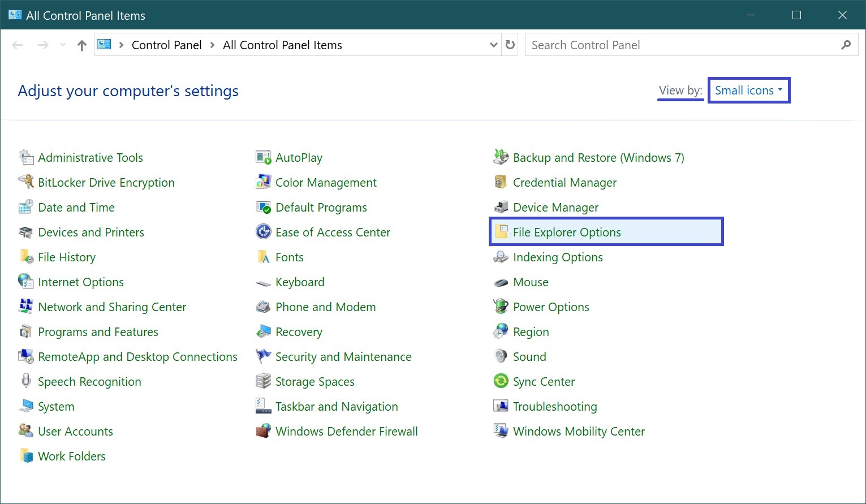
Task: Click the Devices and Printers icon
Action: point(26,232)
